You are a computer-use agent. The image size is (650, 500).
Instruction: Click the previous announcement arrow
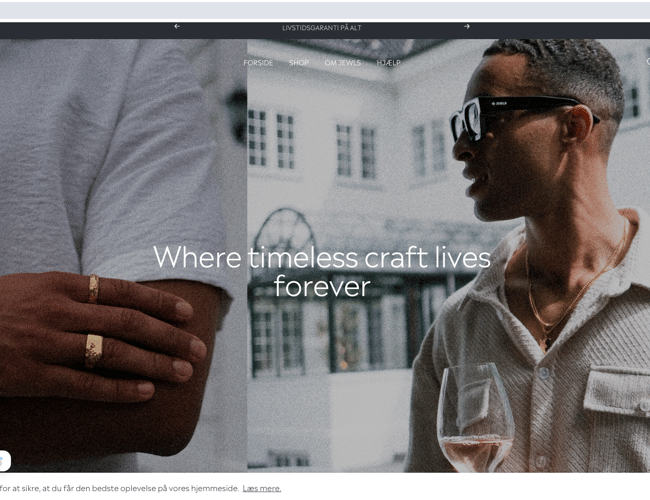coord(177,27)
